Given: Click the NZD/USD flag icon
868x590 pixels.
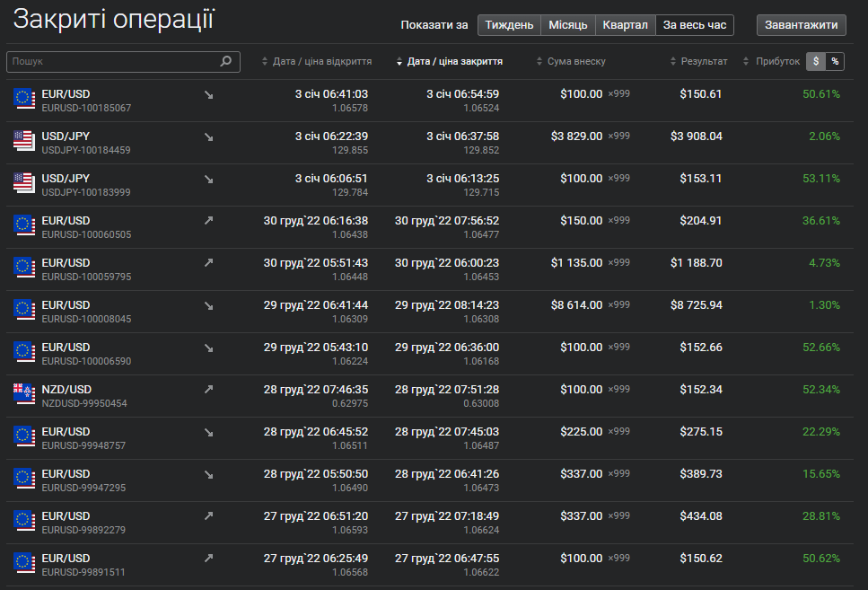Looking at the screenshot, I should point(24,395).
